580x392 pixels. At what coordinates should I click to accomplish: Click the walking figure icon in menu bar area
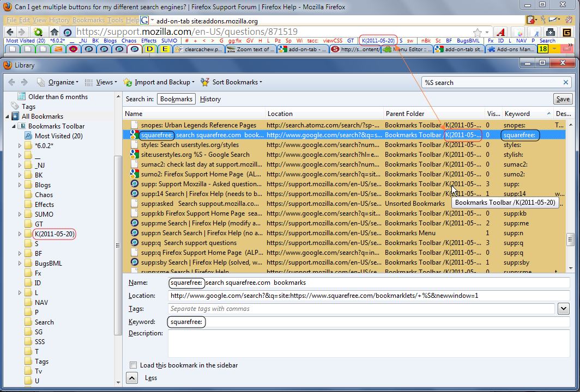tap(543, 20)
